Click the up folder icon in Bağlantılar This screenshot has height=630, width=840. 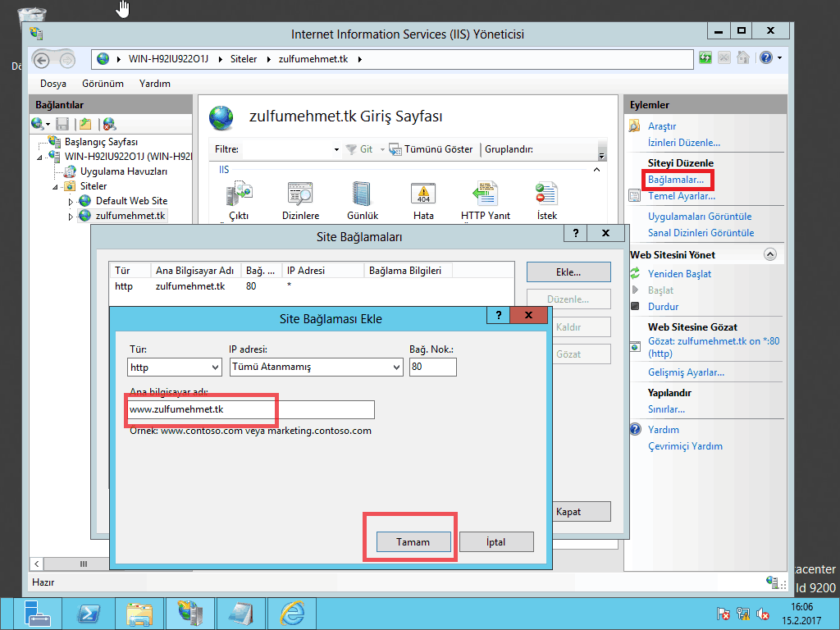click(x=85, y=125)
